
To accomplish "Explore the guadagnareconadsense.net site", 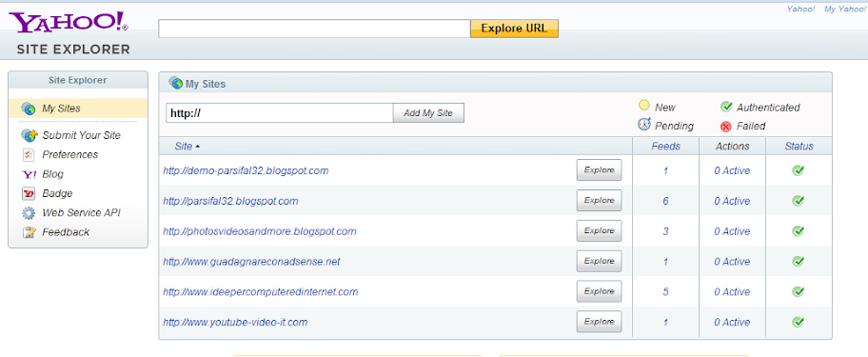I will click(599, 261).
